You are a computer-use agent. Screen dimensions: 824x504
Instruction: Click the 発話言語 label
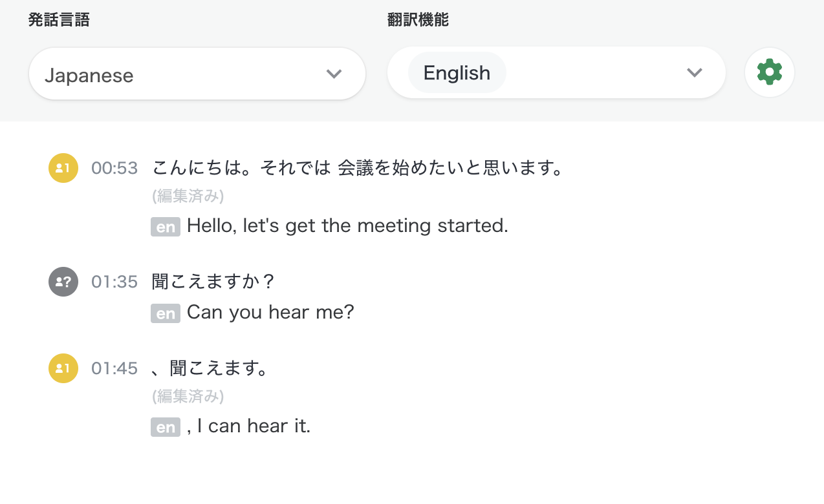(x=59, y=20)
